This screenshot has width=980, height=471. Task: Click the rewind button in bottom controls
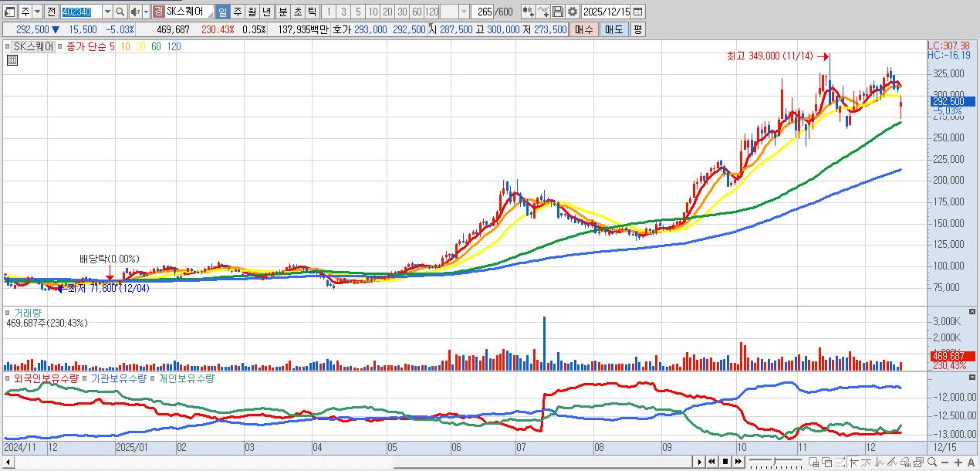[x=711, y=462]
